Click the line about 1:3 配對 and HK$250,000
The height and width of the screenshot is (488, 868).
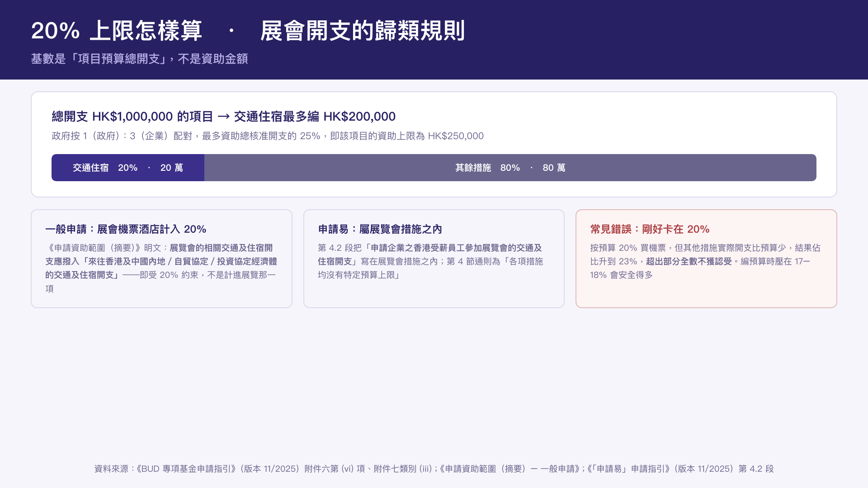click(268, 136)
